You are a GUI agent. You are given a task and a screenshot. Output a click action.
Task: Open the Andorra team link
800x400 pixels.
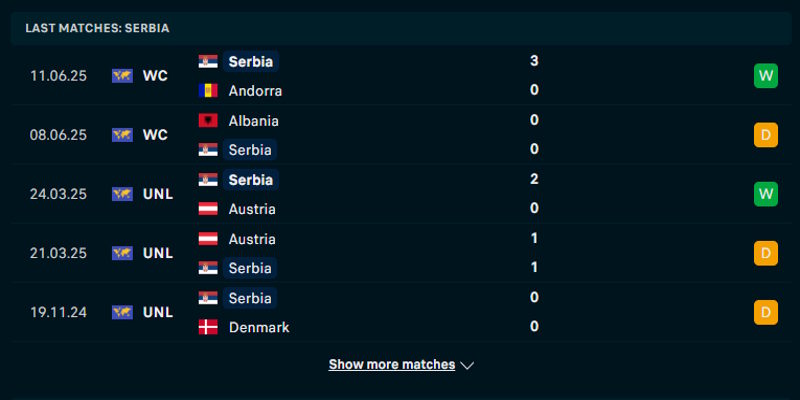point(255,90)
